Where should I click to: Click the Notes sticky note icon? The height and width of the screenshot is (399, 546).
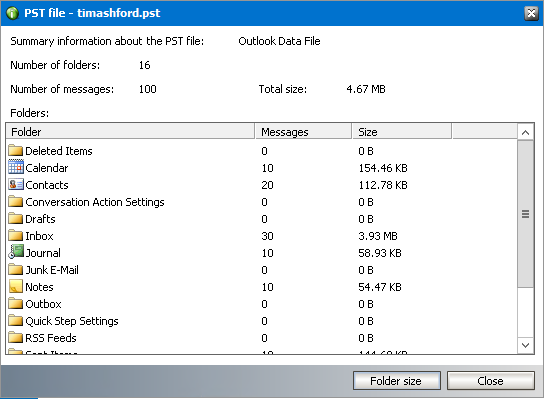click(x=16, y=286)
